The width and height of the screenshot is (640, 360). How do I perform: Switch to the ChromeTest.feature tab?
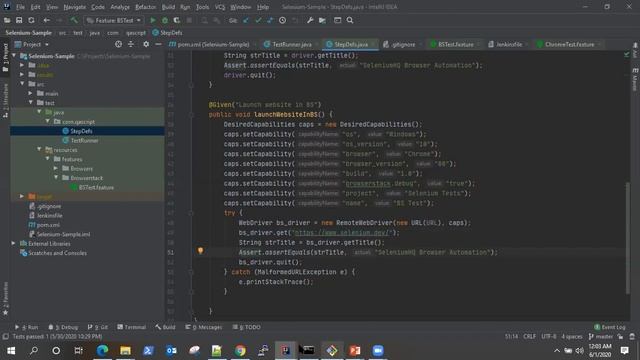point(568,44)
